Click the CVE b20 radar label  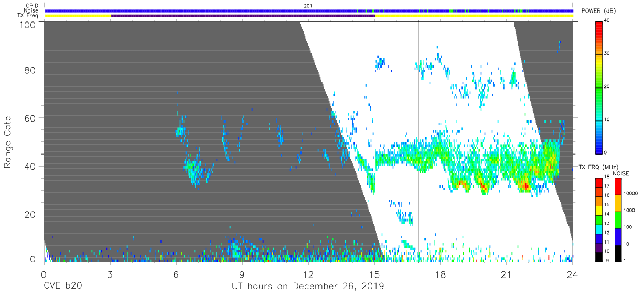coord(62,287)
